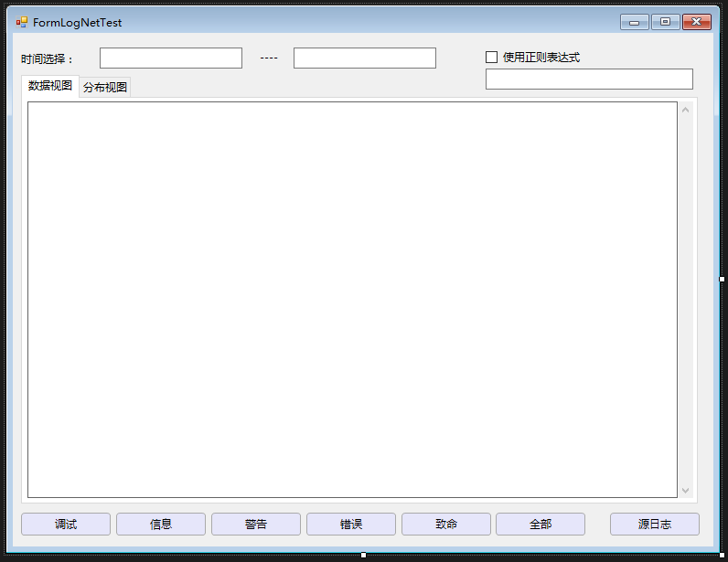Click the 信息 button
This screenshot has width=728, height=562.
[161, 524]
